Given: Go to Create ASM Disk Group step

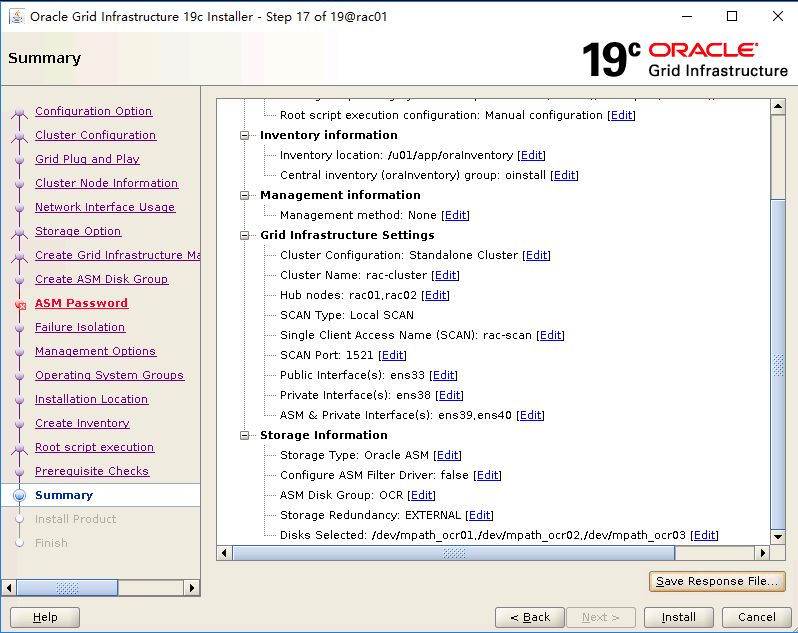Looking at the screenshot, I should coord(101,279).
